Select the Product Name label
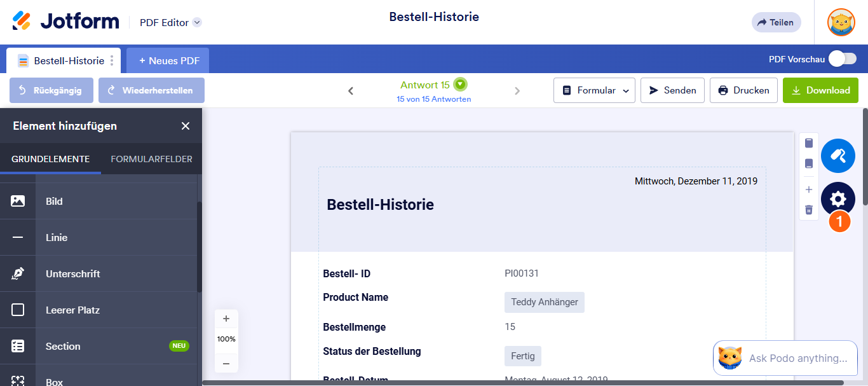Image resolution: width=868 pixels, height=386 pixels. pos(355,297)
